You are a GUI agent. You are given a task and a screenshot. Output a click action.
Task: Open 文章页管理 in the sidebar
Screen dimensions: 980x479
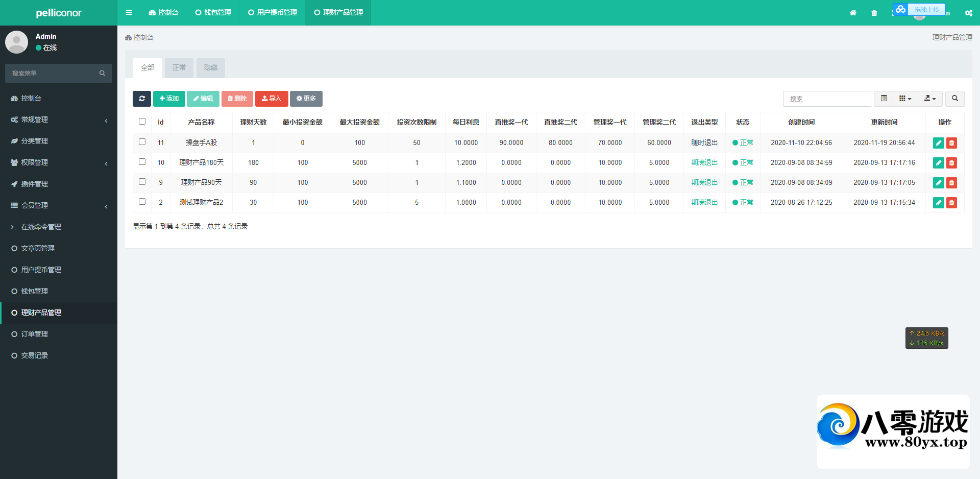(59, 248)
